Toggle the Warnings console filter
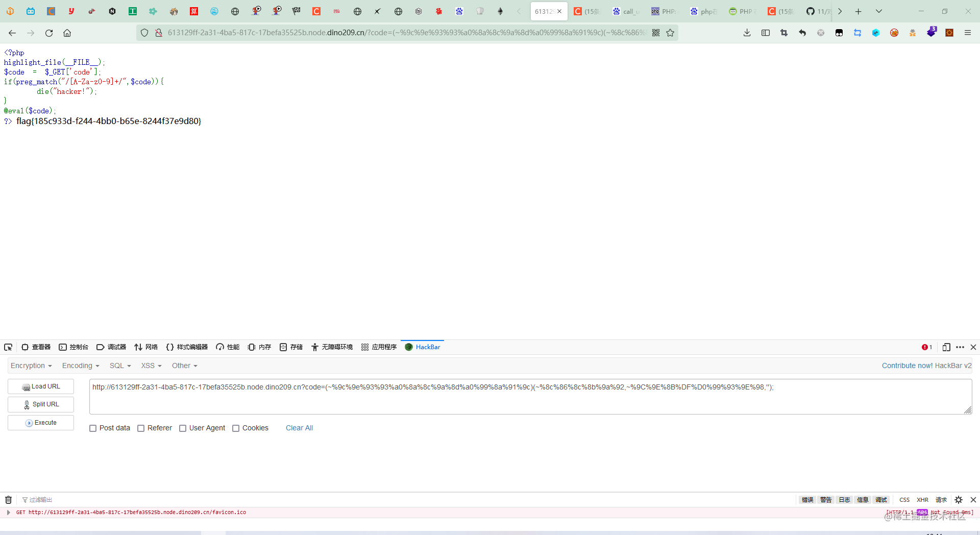The image size is (980, 535). 826,500
